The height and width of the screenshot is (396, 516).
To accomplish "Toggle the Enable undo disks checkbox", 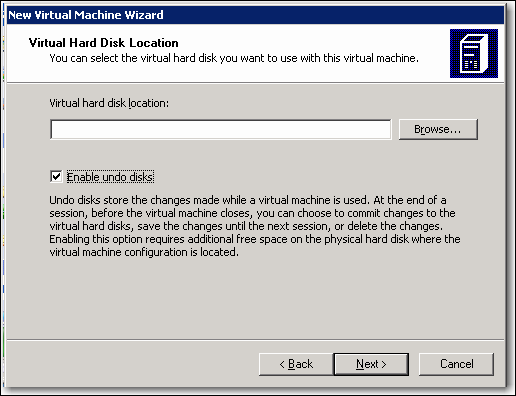I will click(x=56, y=176).
